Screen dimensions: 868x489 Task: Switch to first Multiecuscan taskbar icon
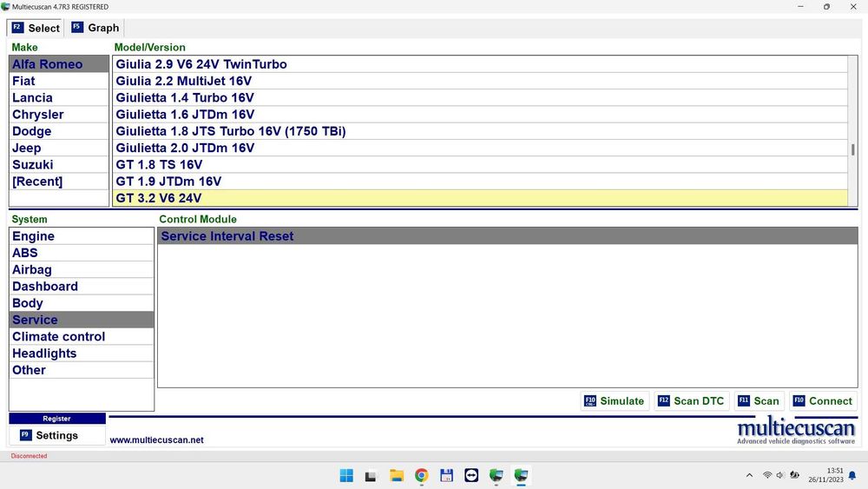click(496, 475)
